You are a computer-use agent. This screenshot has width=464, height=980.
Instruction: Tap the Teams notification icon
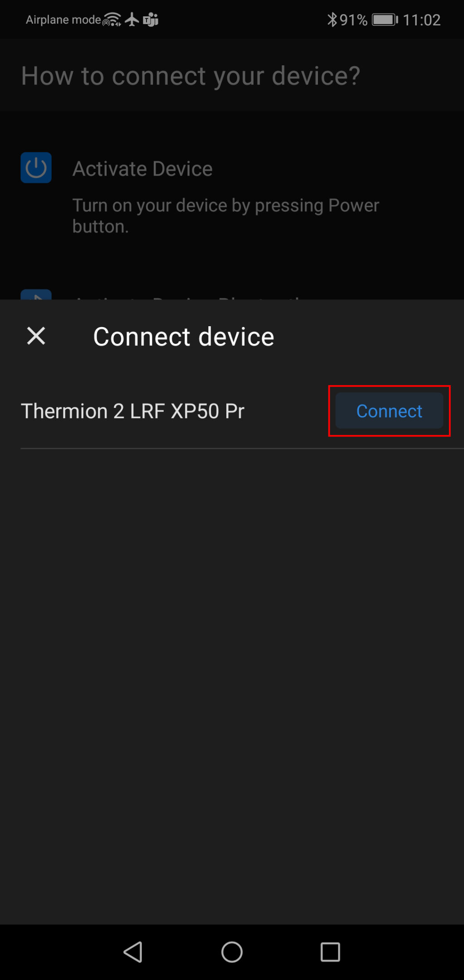[x=151, y=20]
